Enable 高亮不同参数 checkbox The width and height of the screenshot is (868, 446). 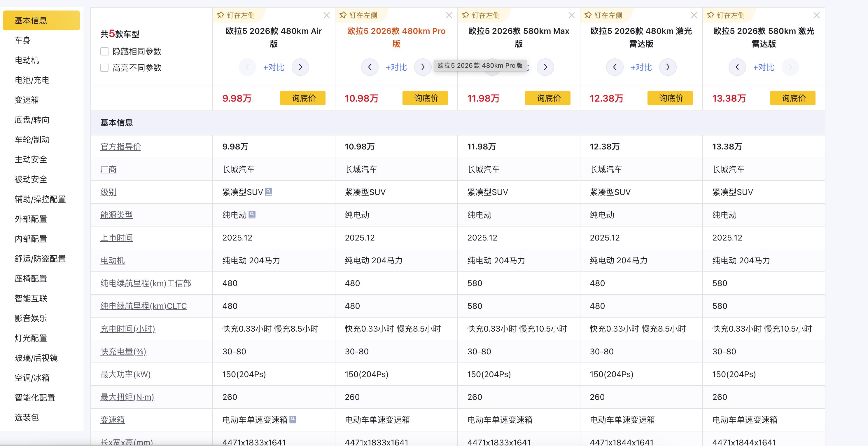104,68
